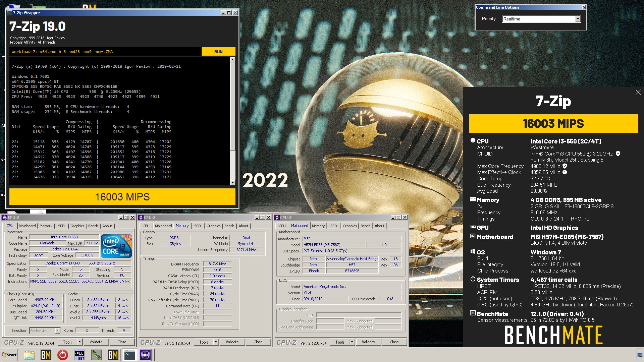Image resolution: width=644 pixels, height=362 pixels.
Task: Click the Motherboard icon in BenchMate panel
Action: (473, 236)
